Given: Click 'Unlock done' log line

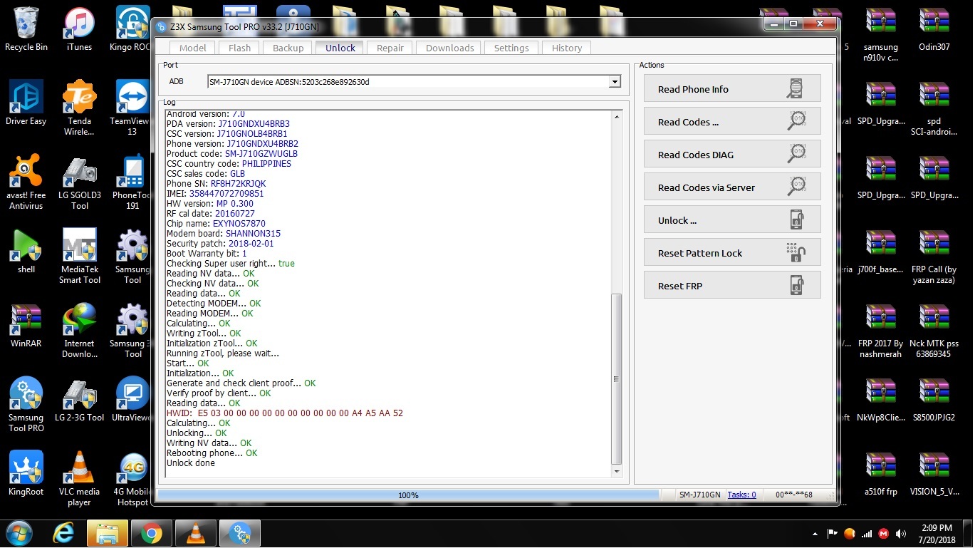Looking at the screenshot, I should click(191, 463).
